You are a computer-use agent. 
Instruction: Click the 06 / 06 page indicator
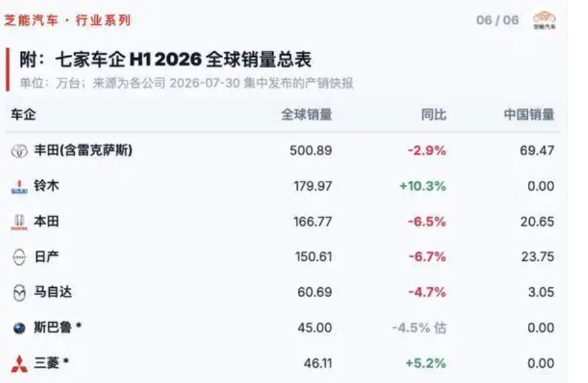tap(497, 20)
